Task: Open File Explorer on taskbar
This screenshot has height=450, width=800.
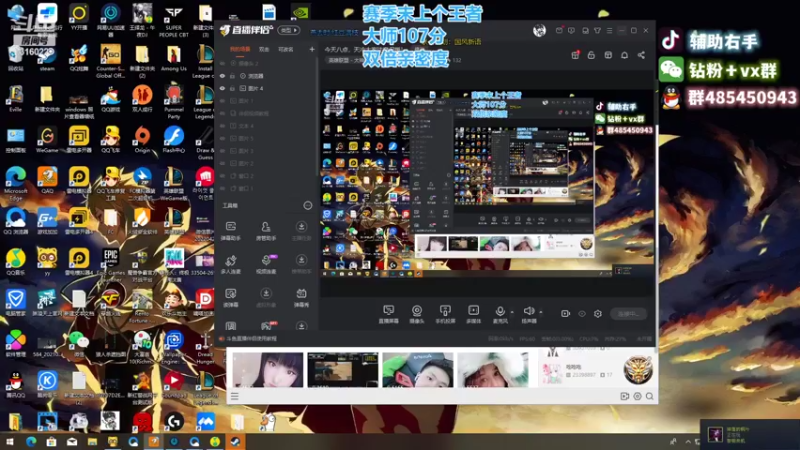Action: point(92,442)
